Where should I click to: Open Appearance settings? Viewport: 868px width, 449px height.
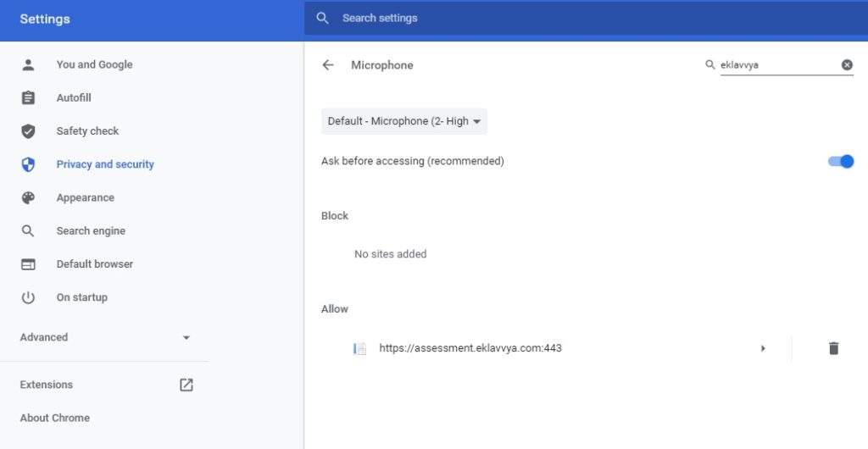86,197
